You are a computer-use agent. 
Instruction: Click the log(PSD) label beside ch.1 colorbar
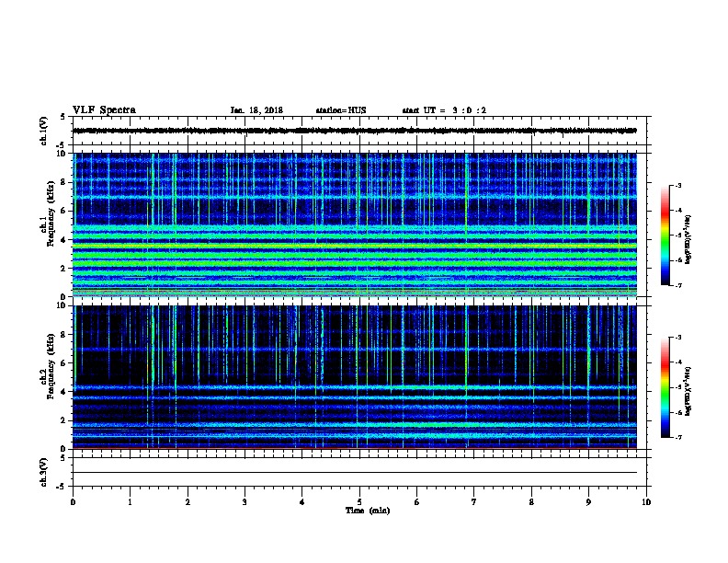pyautogui.click(x=688, y=240)
